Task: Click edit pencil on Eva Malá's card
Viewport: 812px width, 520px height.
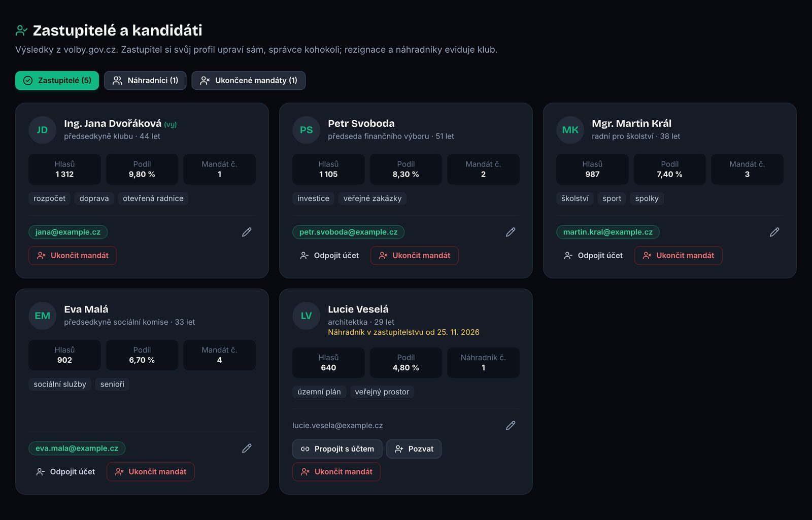Action: pos(247,448)
